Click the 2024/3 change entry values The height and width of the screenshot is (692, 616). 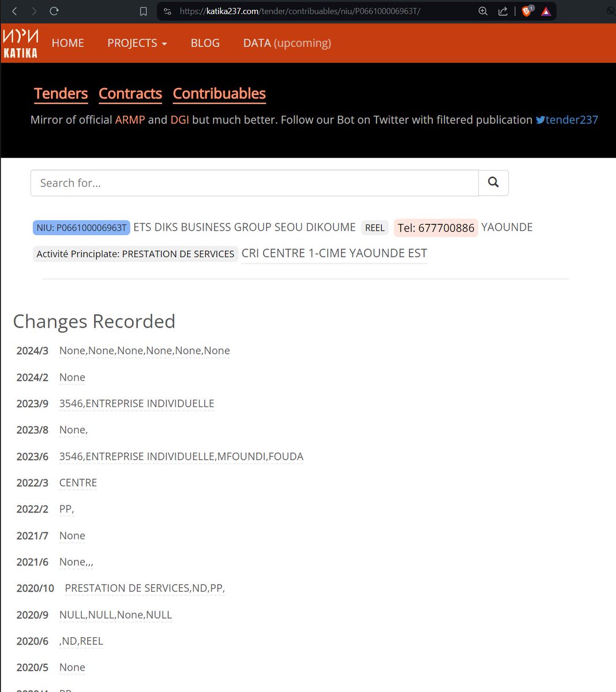click(x=145, y=351)
